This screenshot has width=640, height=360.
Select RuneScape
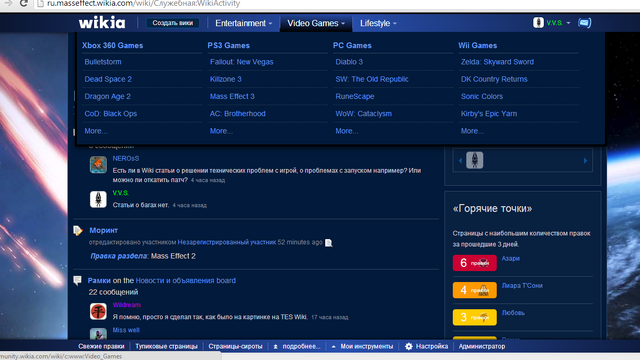[x=355, y=96]
